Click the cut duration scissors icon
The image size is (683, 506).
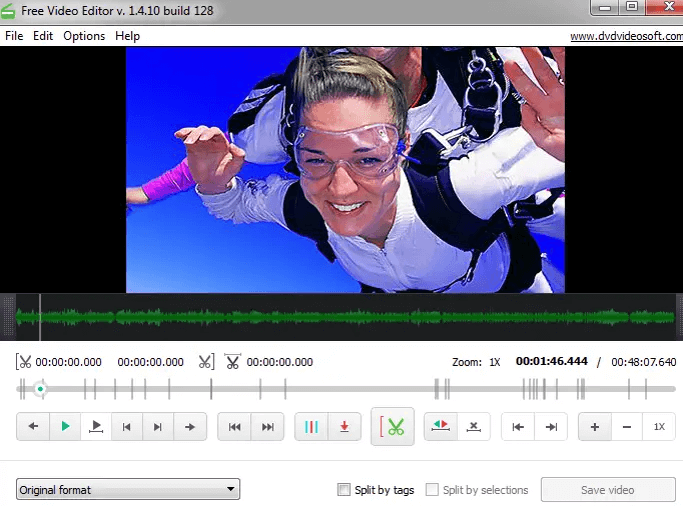click(x=232, y=362)
